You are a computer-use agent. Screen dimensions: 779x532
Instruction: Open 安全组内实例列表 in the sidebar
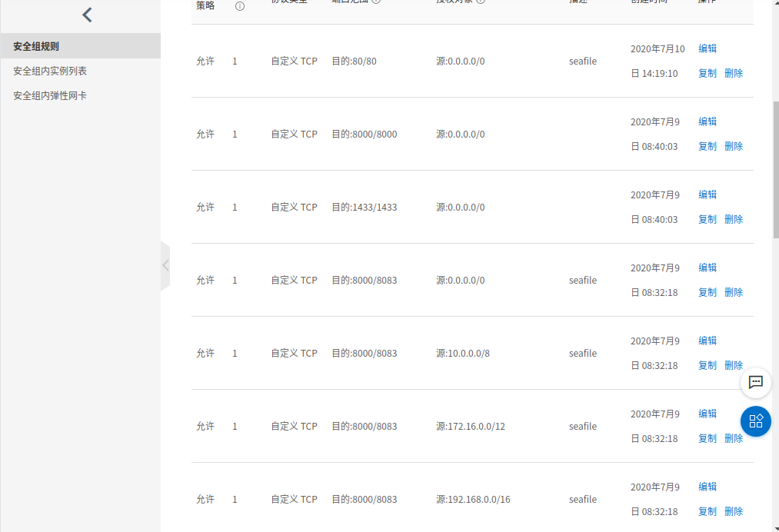pos(50,71)
